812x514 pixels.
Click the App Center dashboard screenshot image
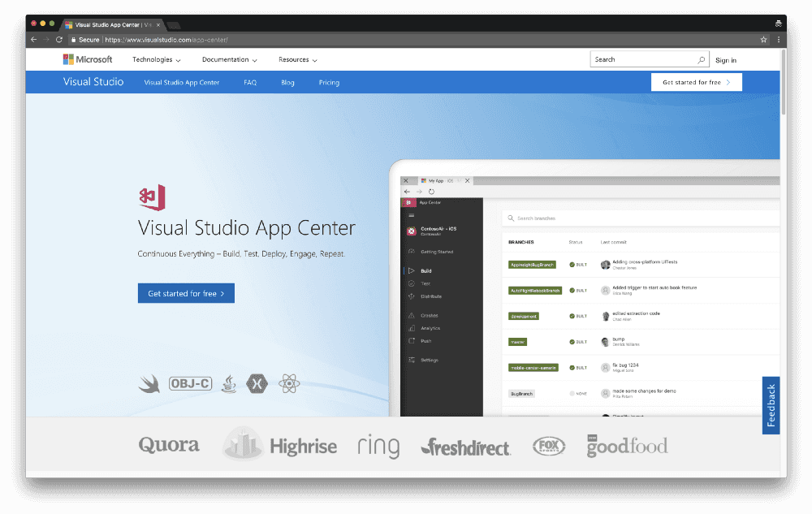tap(585, 288)
